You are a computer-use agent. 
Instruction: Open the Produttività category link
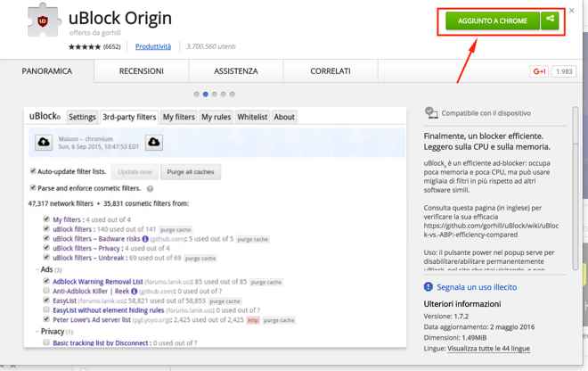point(153,46)
